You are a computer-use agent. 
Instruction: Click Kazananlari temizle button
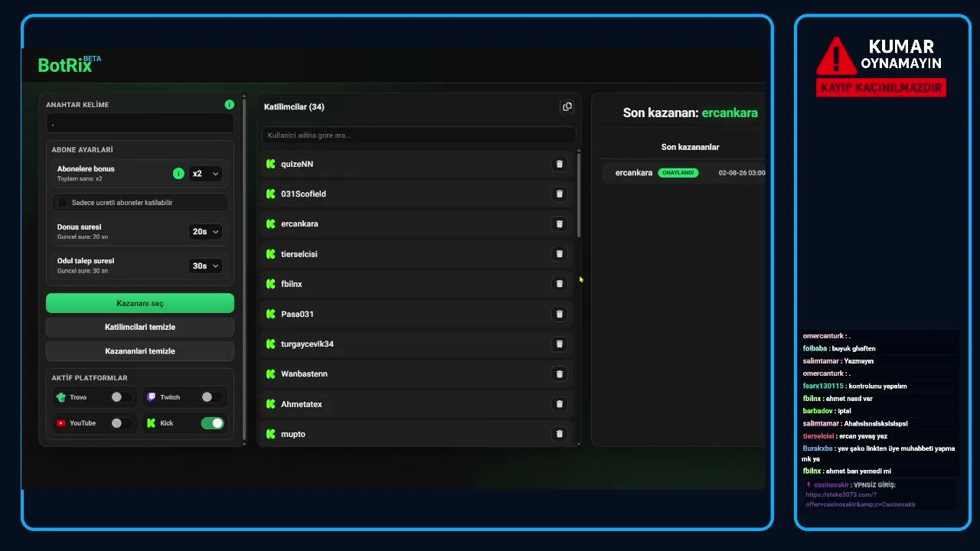tap(140, 350)
